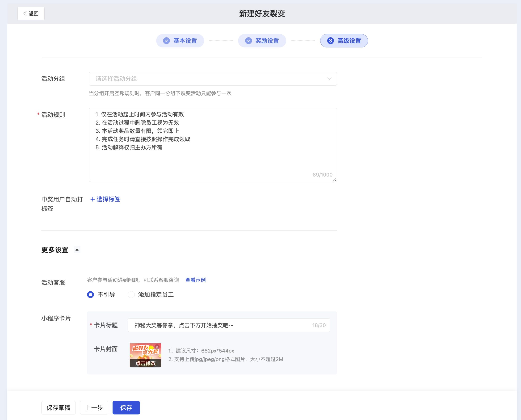Go back with the 返回 button
Viewport: 521px width, 420px height.
click(x=31, y=13)
